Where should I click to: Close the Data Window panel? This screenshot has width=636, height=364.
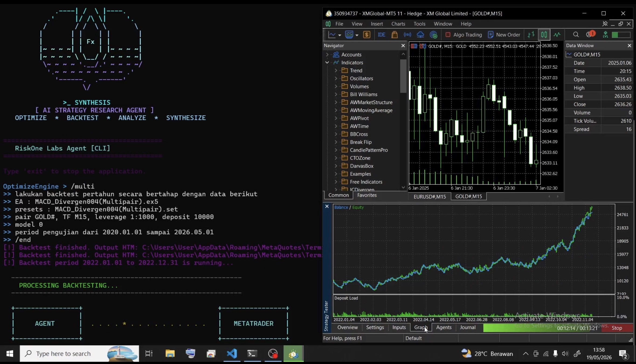click(x=630, y=46)
